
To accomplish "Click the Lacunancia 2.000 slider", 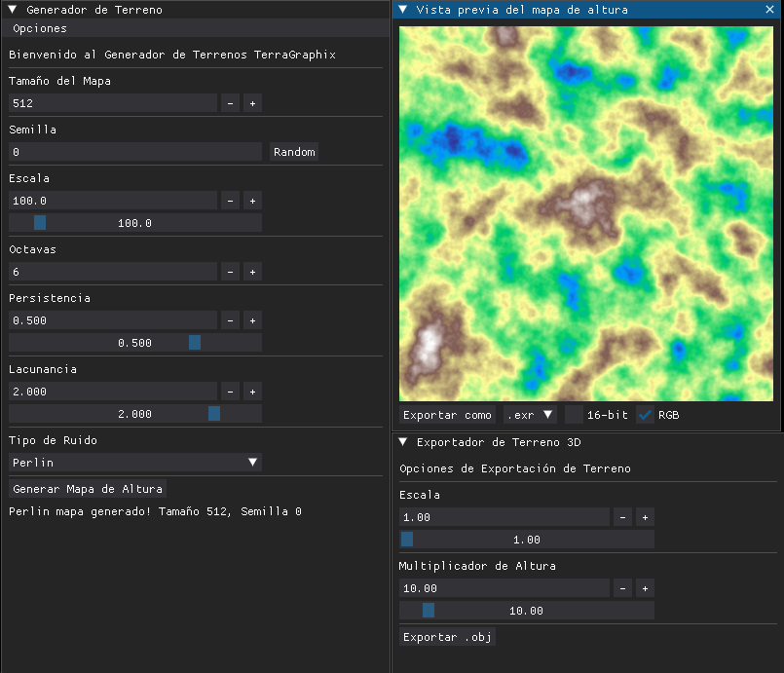I will (x=135, y=414).
